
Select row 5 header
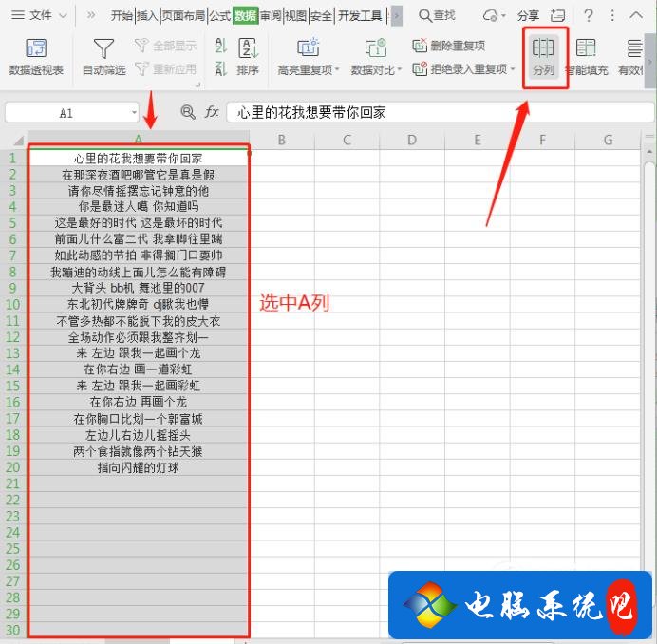(x=13, y=223)
